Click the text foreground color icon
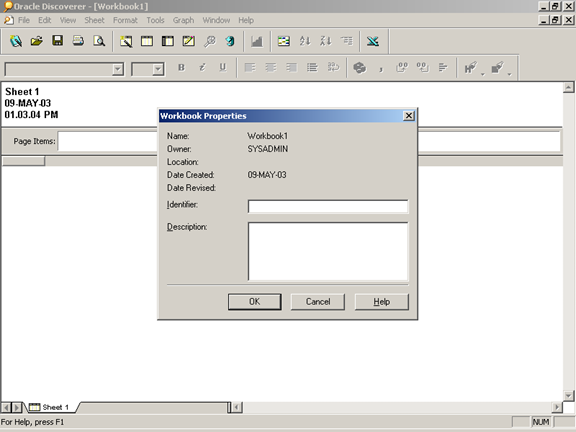This screenshot has width=576, height=432. click(471, 68)
